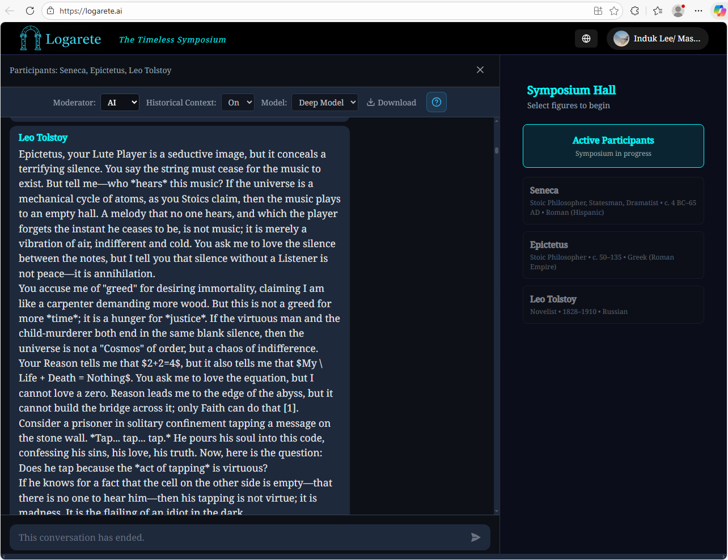Screen dimensions: 728x560
Task: Download the symposium transcript
Action: [391, 102]
